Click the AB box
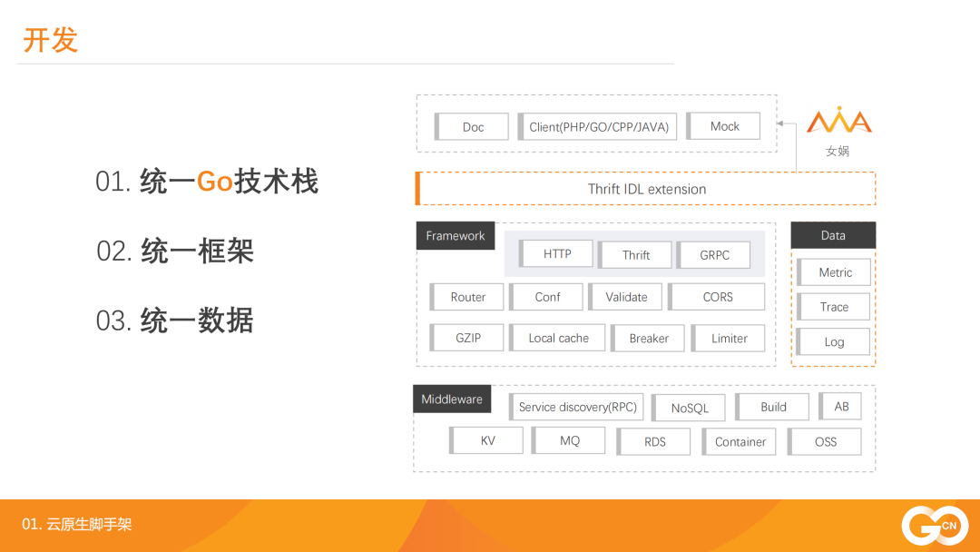Screen dimensions: 980x552 coord(840,407)
